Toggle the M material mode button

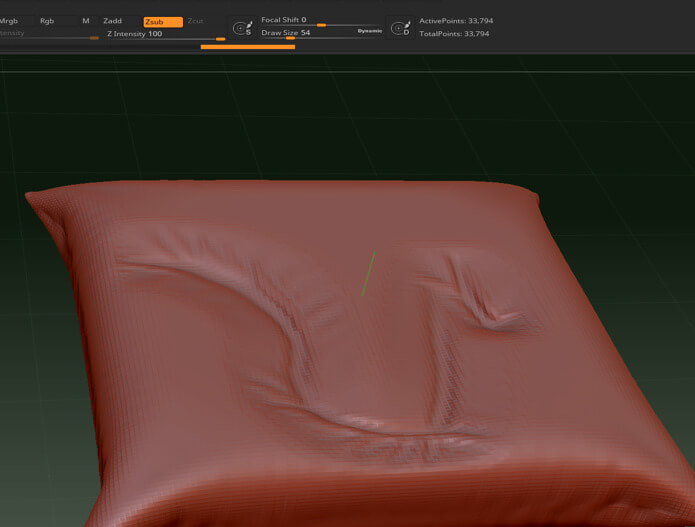(86, 21)
